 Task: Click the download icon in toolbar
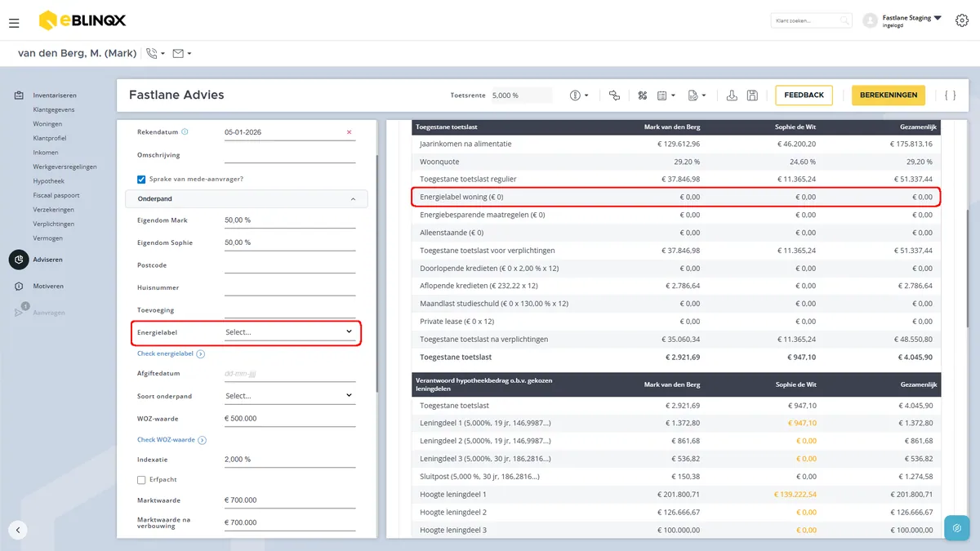732,96
